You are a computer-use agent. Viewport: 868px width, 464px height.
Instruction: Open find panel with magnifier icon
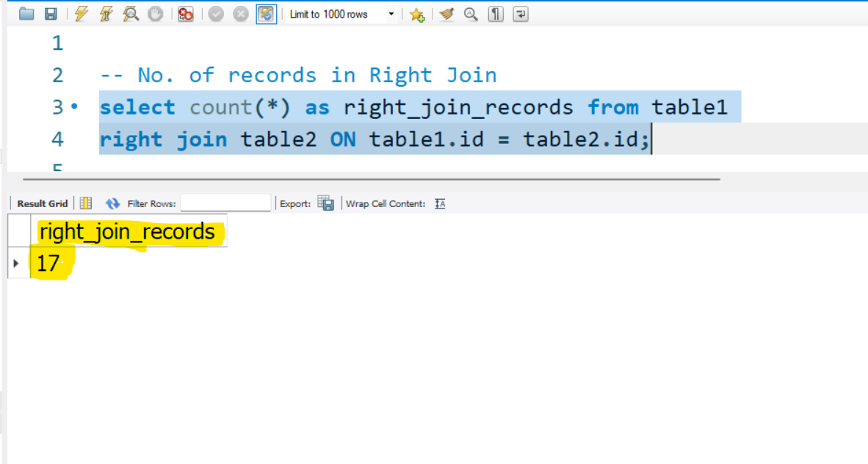click(471, 14)
